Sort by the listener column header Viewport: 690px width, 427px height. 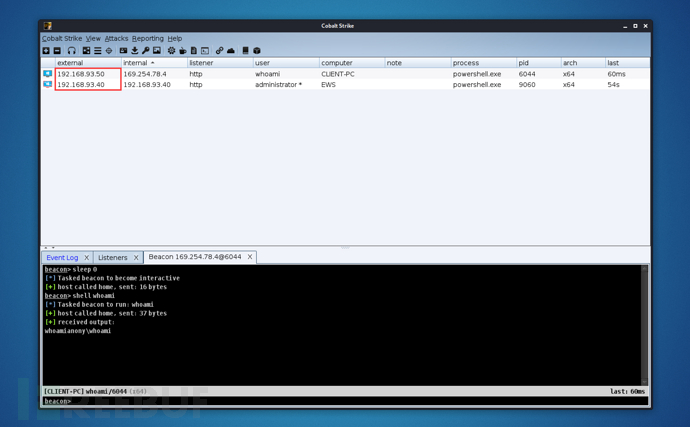pos(220,63)
